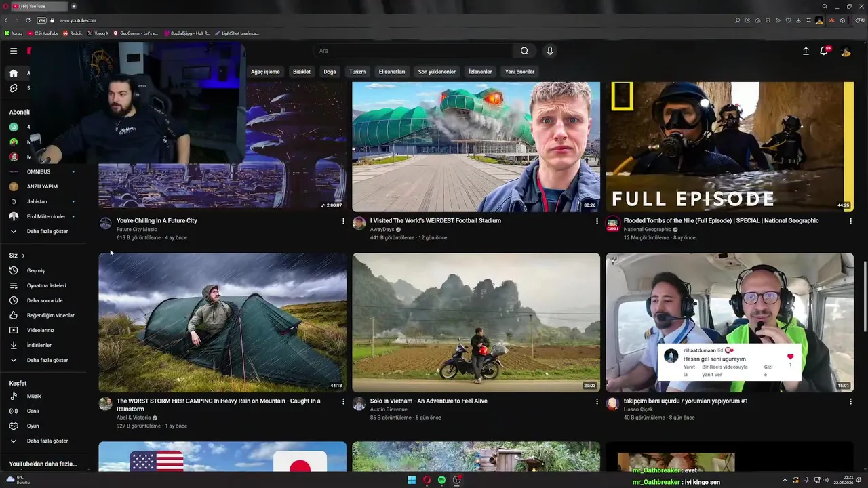This screenshot has height=488, width=868.
Task: Open the upload/create video icon
Action: pyautogui.click(x=806, y=51)
